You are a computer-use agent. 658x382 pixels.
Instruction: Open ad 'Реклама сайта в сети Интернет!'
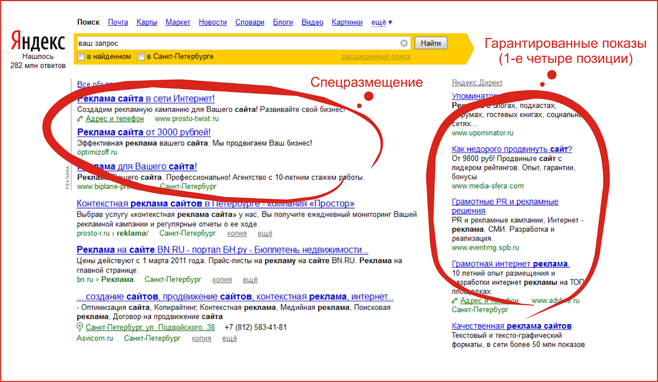(146, 99)
